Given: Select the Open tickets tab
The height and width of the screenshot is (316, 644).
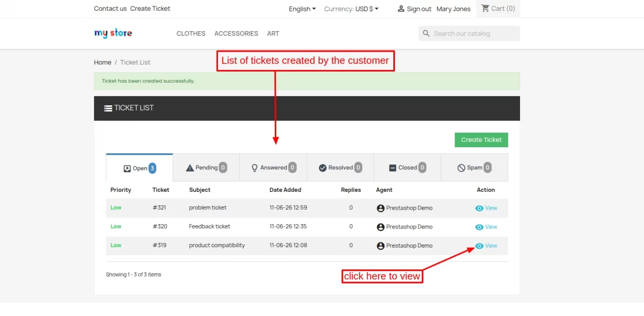Looking at the screenshot, I should pos(140,168).
